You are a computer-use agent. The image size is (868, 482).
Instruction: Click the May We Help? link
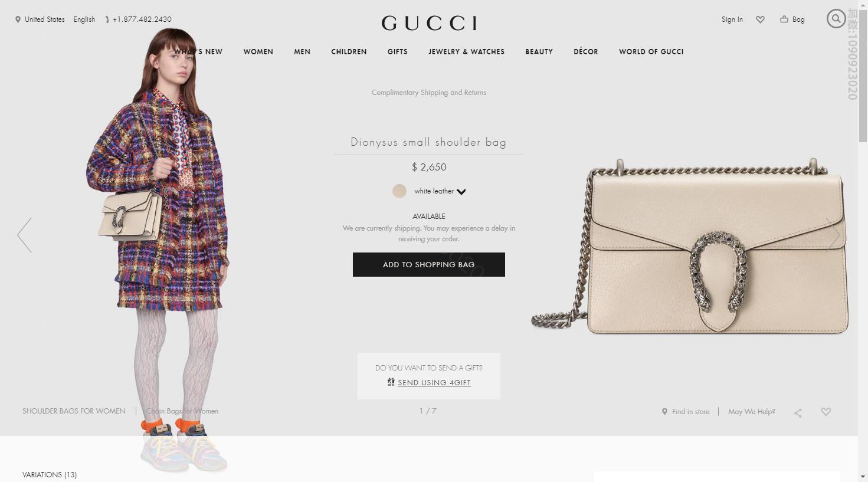click(752, 412)
